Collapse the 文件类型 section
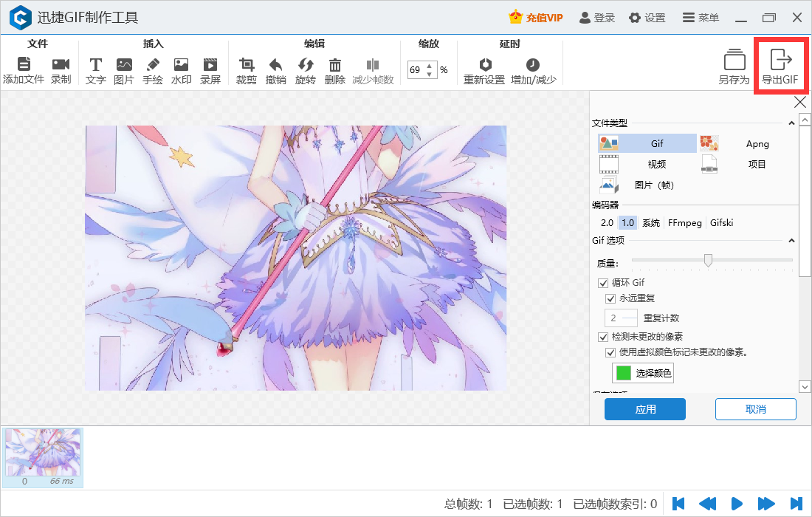812x517 pixels. (x=791, y=123)
